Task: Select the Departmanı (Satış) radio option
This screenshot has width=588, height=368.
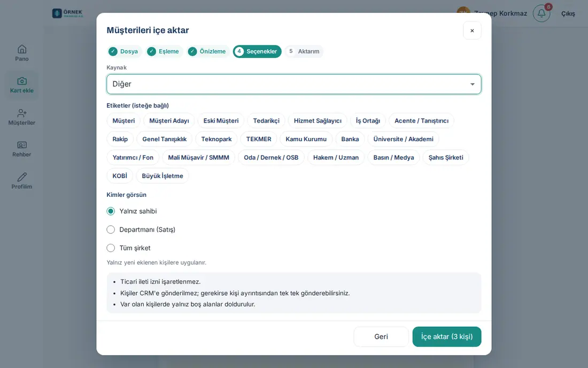Action: (111, 229)
